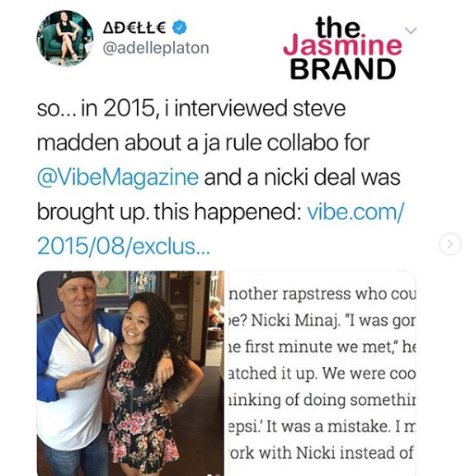Open the @adelleplaton handle
The image size is (466, 476).
[x=156, y=48]
